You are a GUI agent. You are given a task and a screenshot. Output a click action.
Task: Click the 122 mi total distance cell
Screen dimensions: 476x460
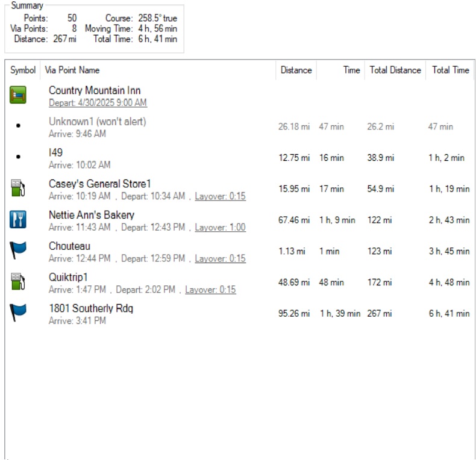[x=380, y=220]
